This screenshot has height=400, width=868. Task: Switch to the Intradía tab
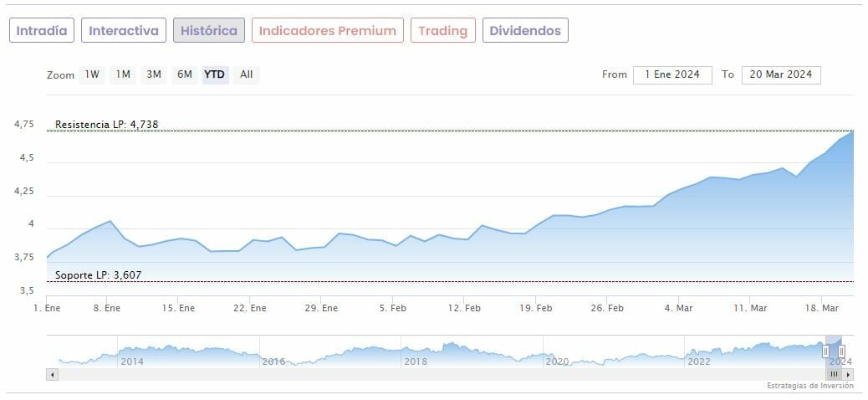coord(42,31)
